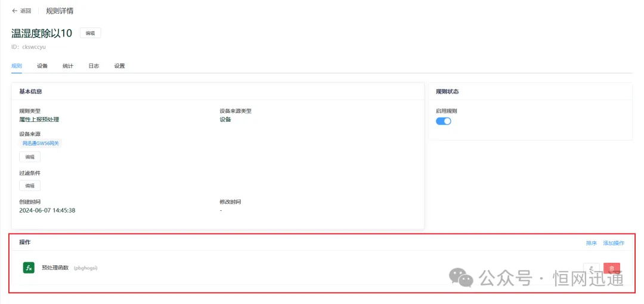Click 编辑 button under 过滤条件
644x304 pixels.
tap(30, 186)
